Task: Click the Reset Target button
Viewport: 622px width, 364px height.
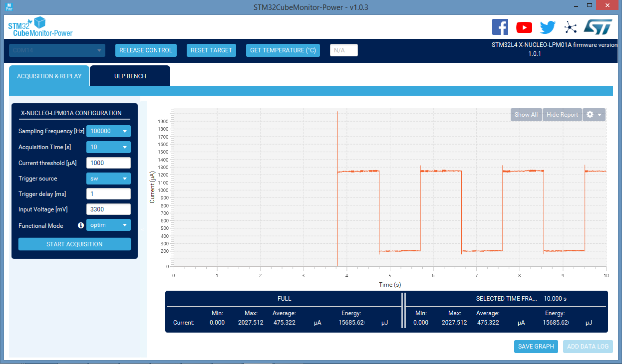Action: [211, 50]
